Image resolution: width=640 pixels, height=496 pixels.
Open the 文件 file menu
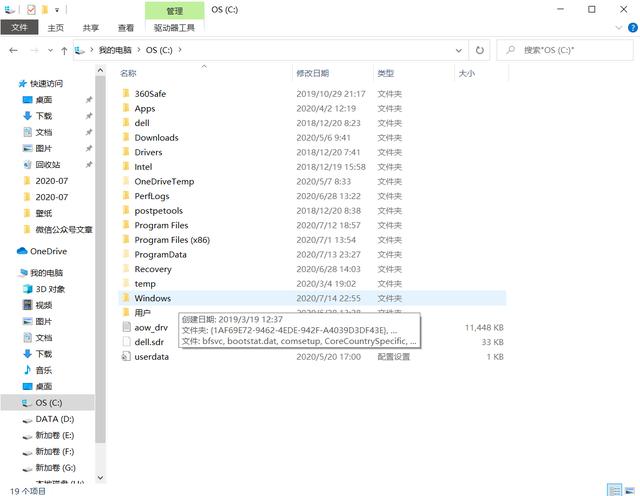tap(19, 28)
